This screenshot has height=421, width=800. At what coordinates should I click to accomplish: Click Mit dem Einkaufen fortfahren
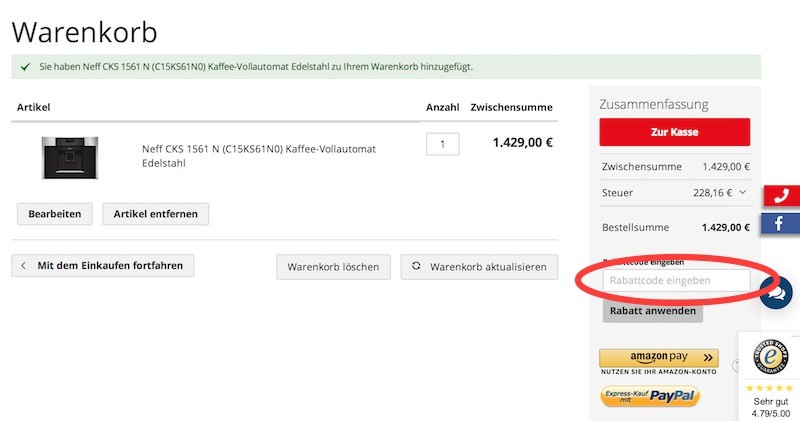tap(103, 265)
